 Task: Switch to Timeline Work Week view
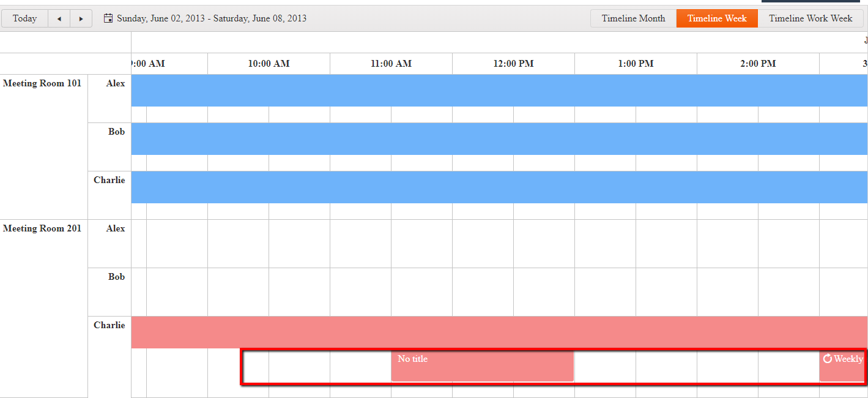click(x=811, y=18)
